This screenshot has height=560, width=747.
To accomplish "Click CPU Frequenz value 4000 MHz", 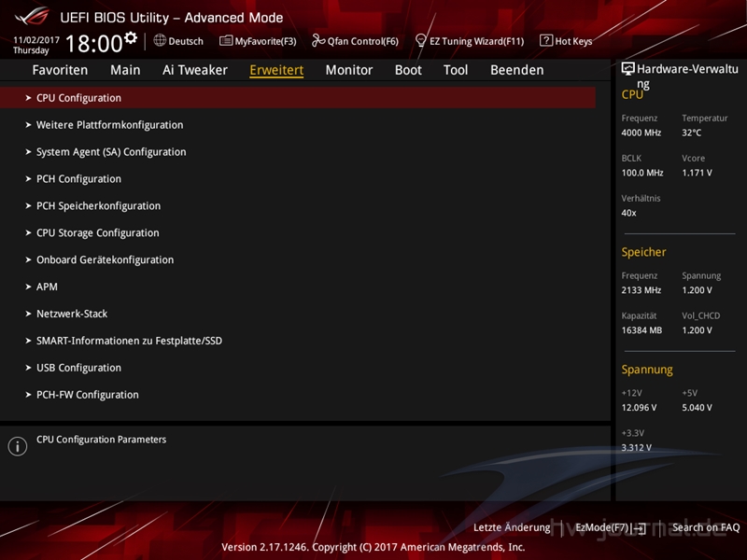I will tap(641, 133).
